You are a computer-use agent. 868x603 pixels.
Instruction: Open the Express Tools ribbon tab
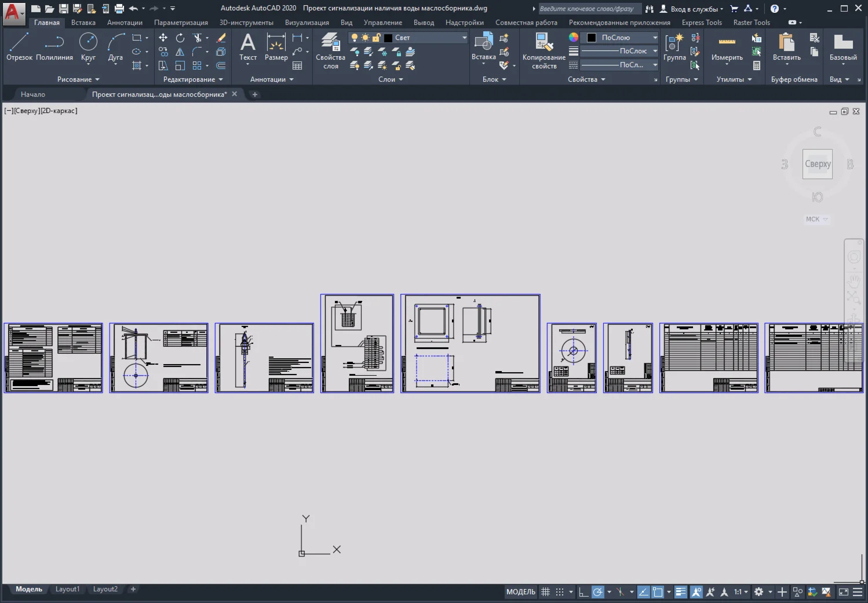(702, 23)
